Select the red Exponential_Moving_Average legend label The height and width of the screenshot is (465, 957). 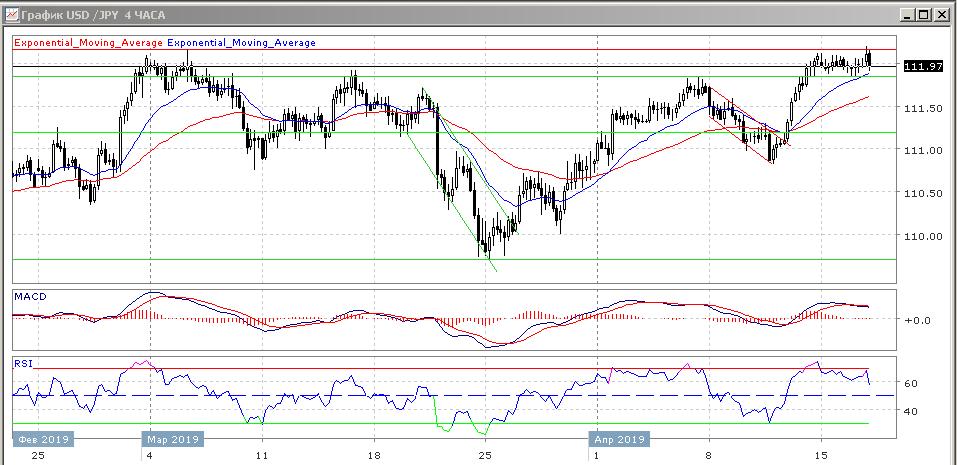pyautogui.click(x=87, y=43)
